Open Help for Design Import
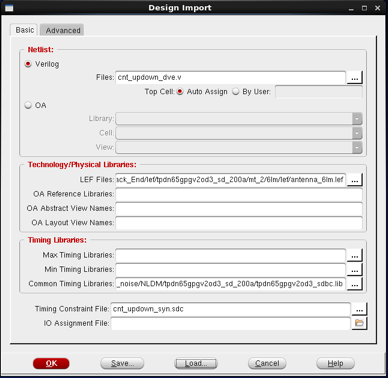 (x=335, y=363)
